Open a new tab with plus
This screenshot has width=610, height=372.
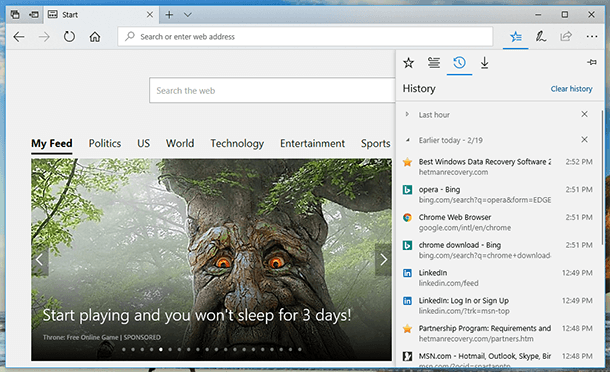(169, 15)
